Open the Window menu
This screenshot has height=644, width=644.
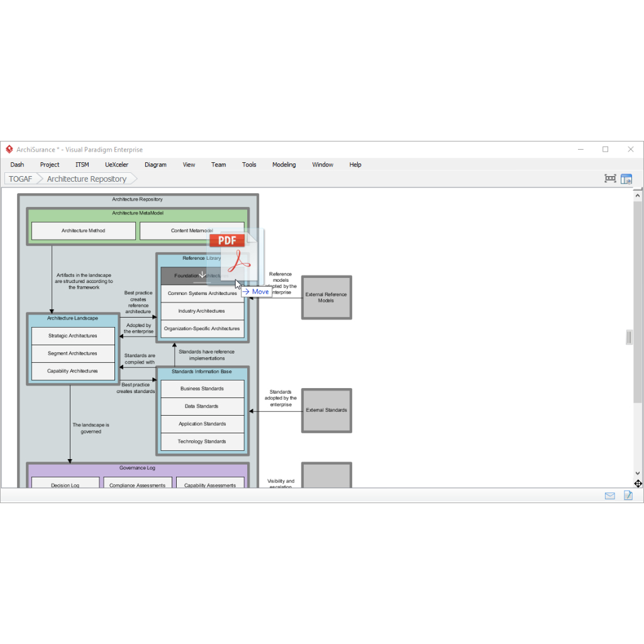click(x=323, y=165)
